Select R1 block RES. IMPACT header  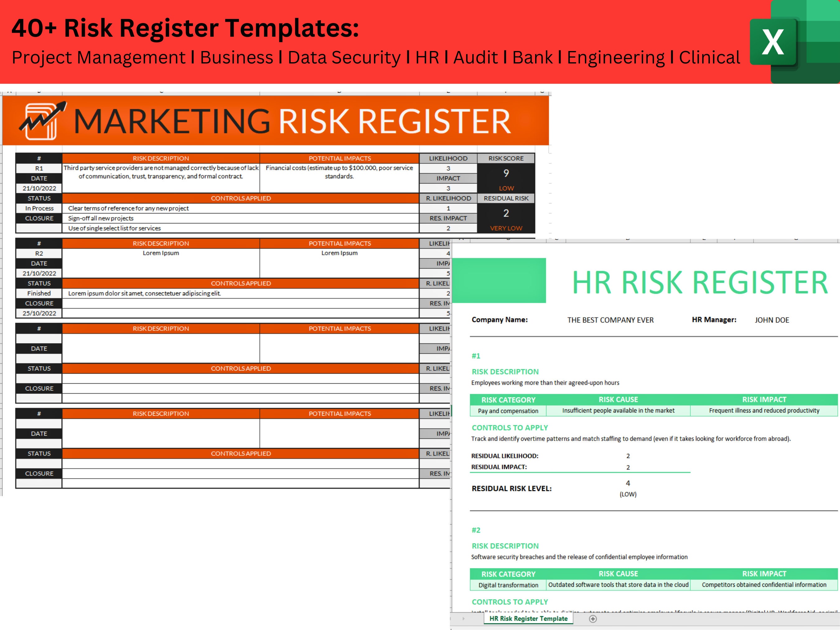(448, 218)
